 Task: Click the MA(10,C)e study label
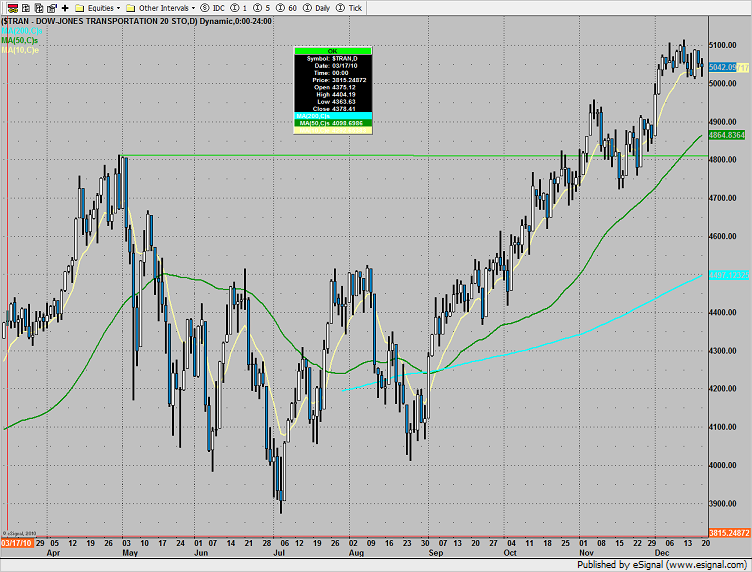click(20, 50)
